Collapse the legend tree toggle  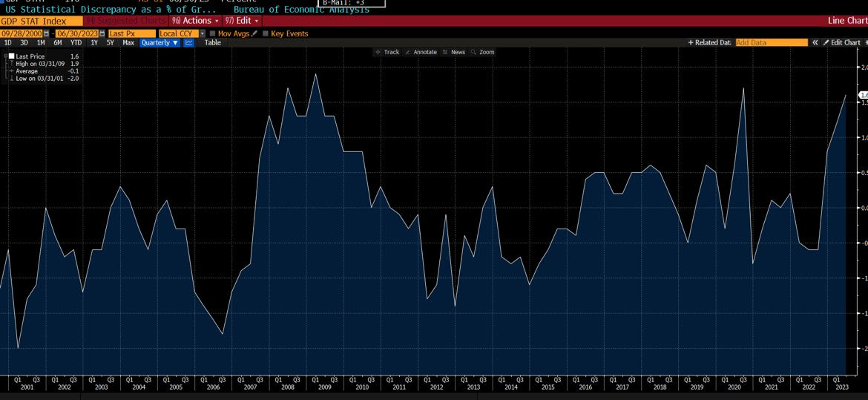click(x=5, y=56)
